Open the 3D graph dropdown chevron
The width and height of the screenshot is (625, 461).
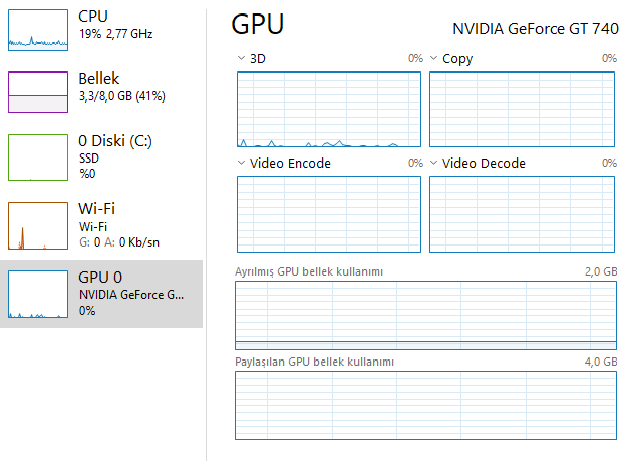241,59
